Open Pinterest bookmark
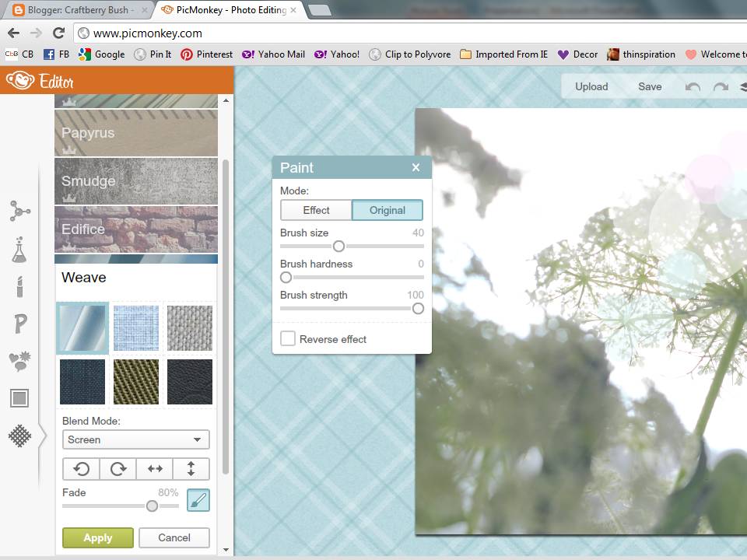Image resolution: width=747 pixels, height=560 pixels. click(x=207, y=54)
